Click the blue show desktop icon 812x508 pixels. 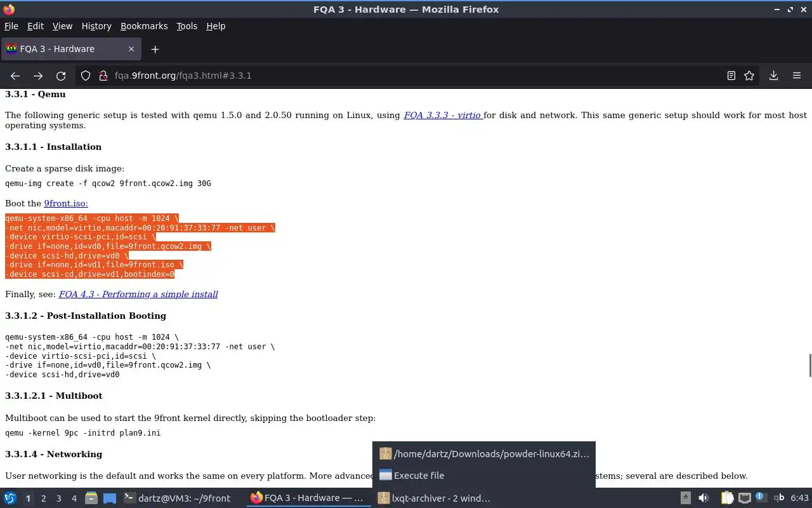pos(109,498)
